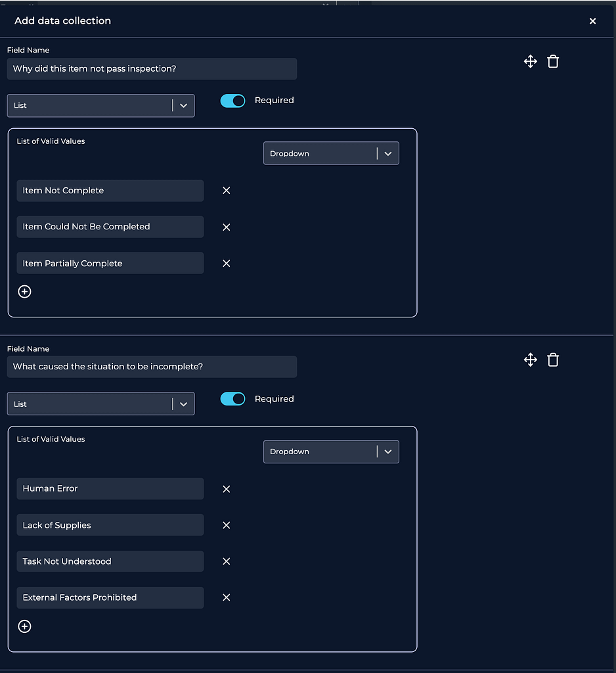616x673 pixels.
Task: Open the Dropdown style selector in first list
Action: [x=330, y=154]
